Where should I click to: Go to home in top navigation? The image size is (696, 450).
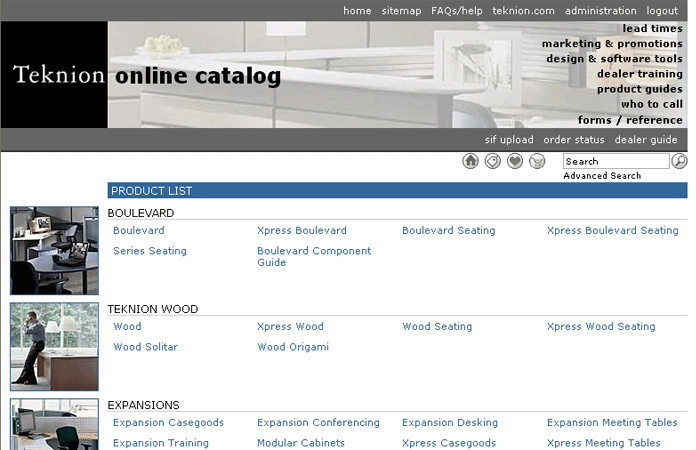(x=357, y=11)
